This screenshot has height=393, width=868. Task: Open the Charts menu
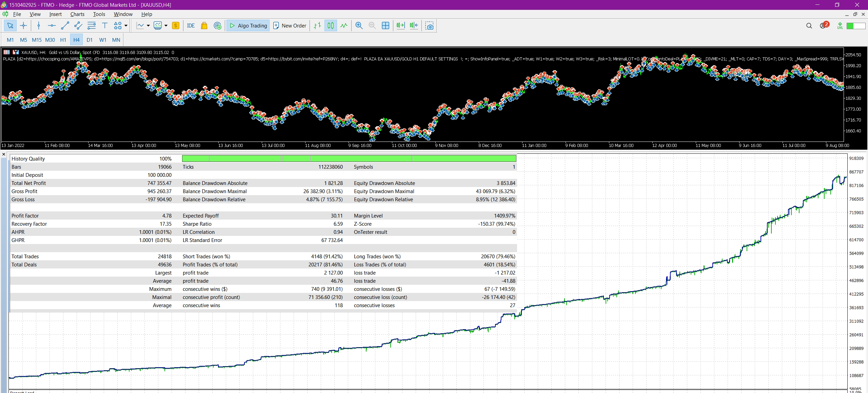pyautogui.click(x=77, y=14)
